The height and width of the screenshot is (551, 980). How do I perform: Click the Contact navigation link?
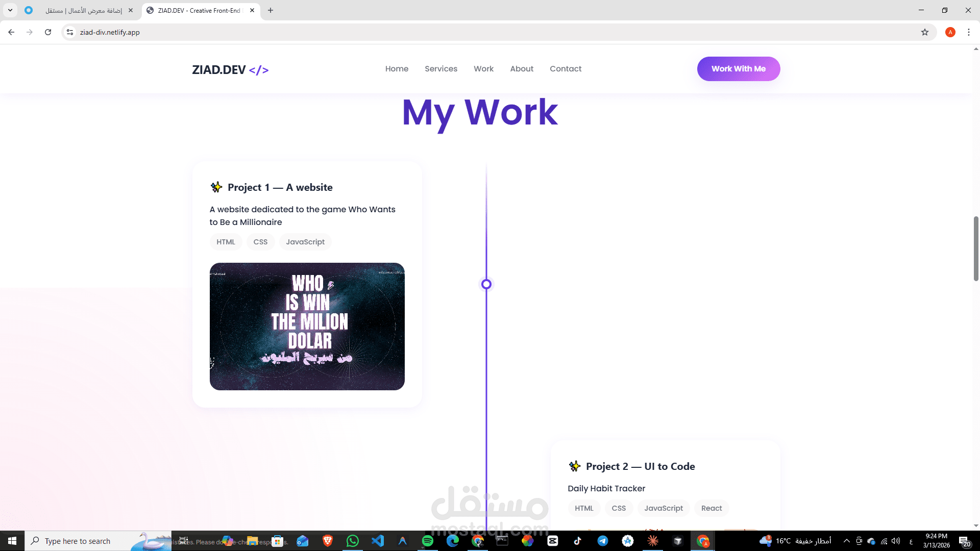pos(566,69)
